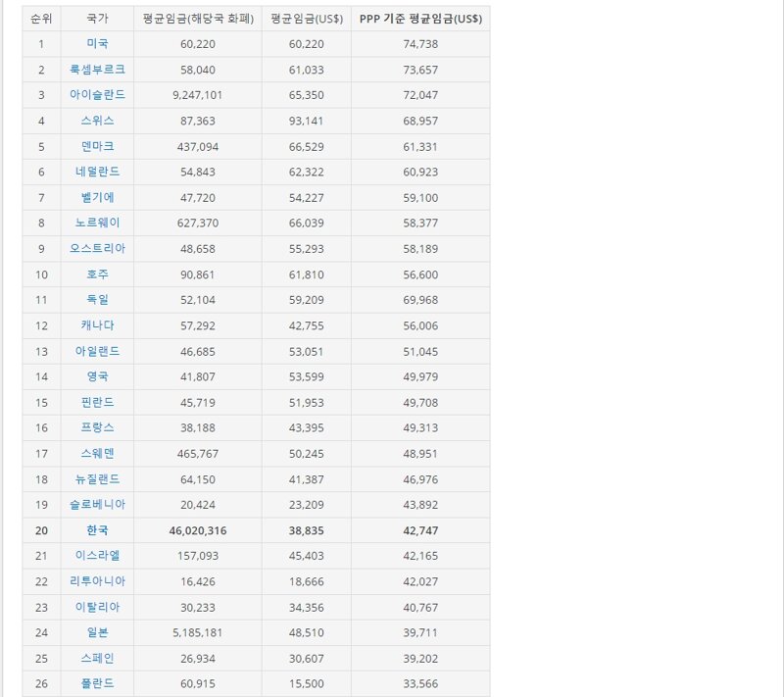Viewport: 784px width, 697px height.
Task: Open the 독일 country link
Action: (97, 300)
